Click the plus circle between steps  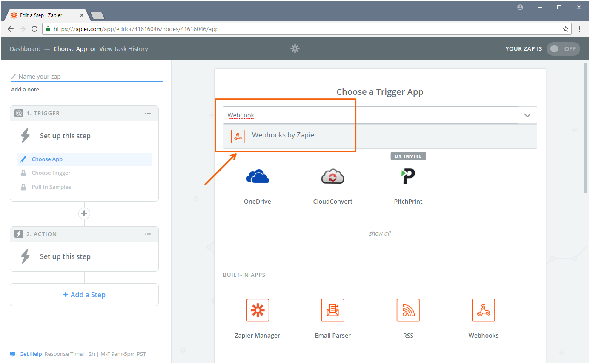[x=84, y=213]
